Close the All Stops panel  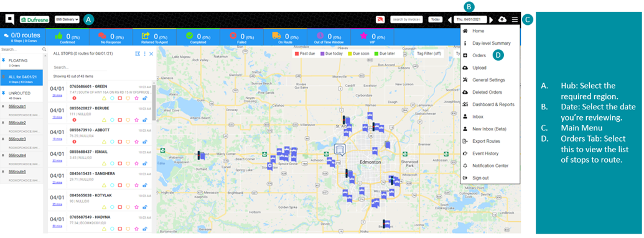tap(151, 54)
